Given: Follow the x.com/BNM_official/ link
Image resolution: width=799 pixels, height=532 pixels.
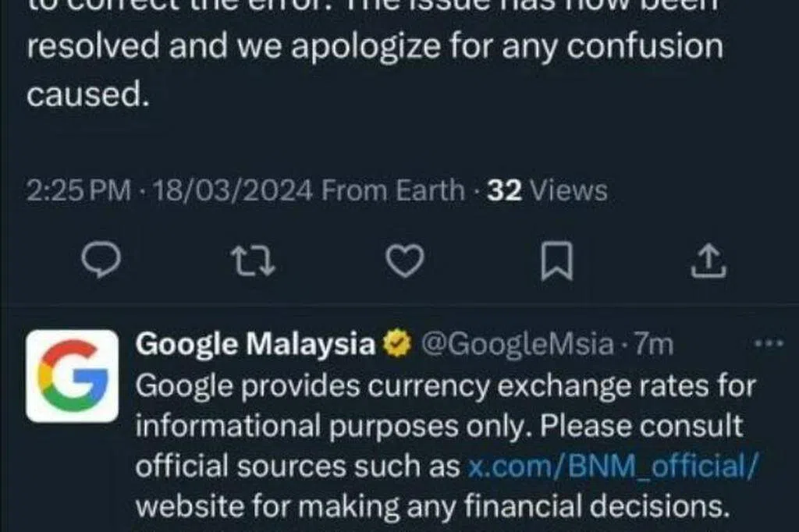Looking at the screenshot, I should click(x=613, y=466).
